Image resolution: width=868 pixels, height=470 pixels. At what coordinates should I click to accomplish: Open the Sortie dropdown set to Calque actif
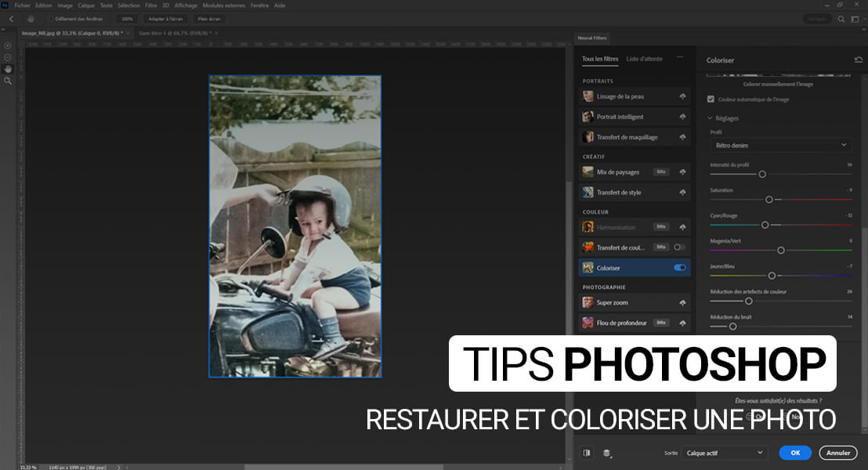725,453
